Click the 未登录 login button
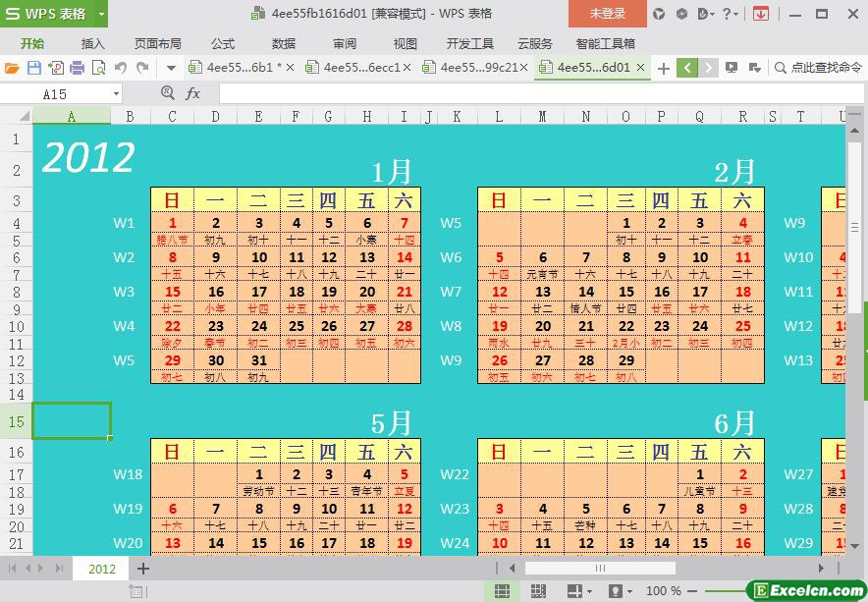The height and width of the screenshot is (602, 868). click(x=607, y=14)
